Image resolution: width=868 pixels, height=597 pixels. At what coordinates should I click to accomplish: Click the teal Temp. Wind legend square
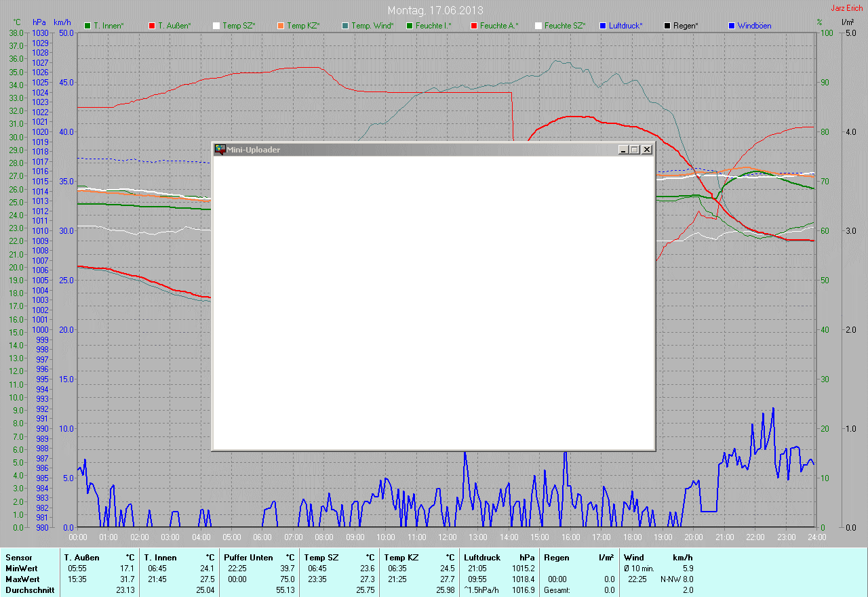pos(345,26)
